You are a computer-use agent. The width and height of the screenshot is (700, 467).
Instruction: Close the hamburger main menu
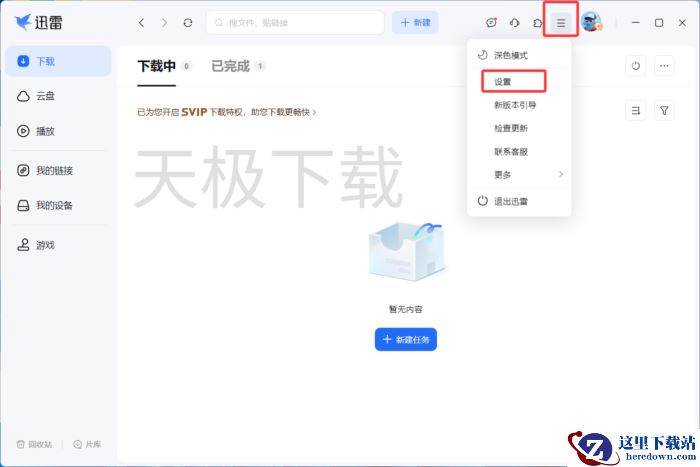(561, 23)
